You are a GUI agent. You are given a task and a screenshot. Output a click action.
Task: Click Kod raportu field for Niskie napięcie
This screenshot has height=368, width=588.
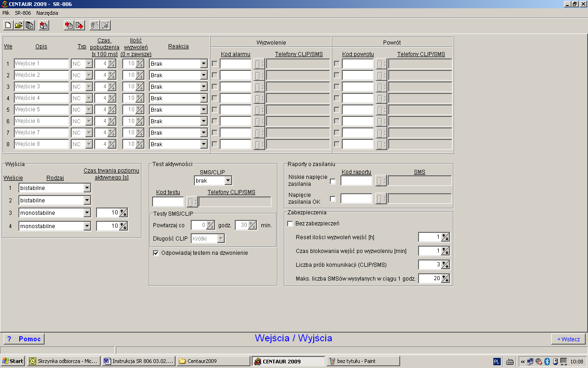click(356, 181)
